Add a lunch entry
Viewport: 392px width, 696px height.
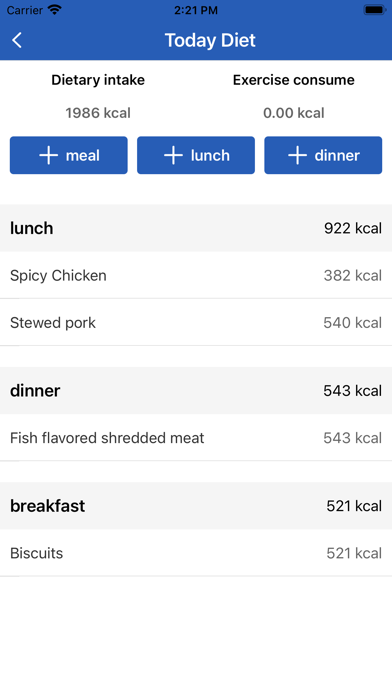196,155
